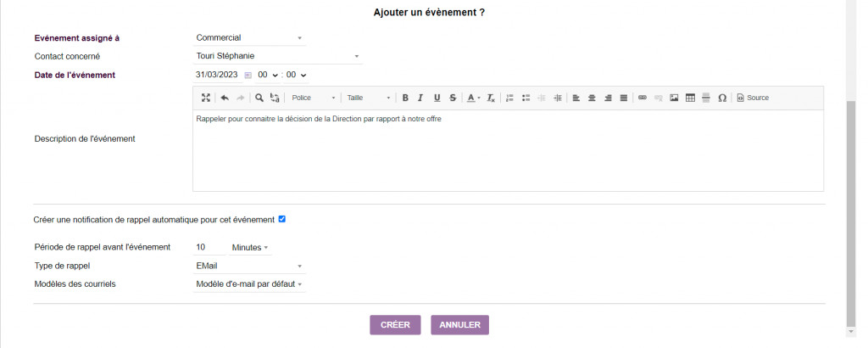Click inside the event description text area

(x=509, y=151)
